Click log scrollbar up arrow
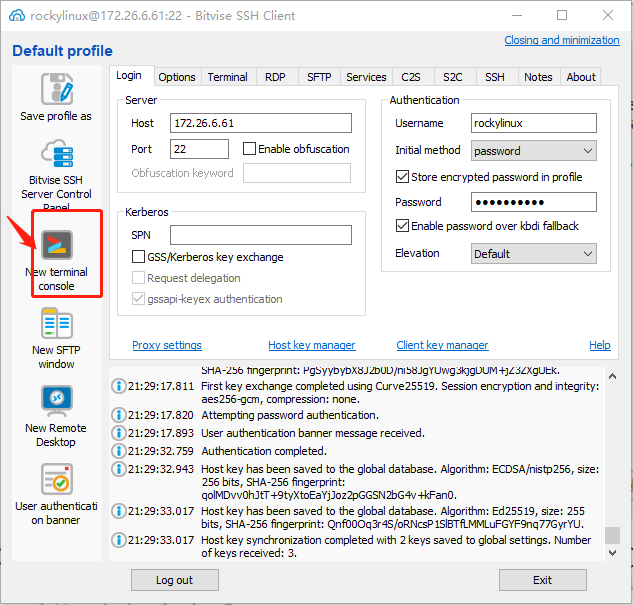Screen dimensions: 633x605 pos(612,377)
